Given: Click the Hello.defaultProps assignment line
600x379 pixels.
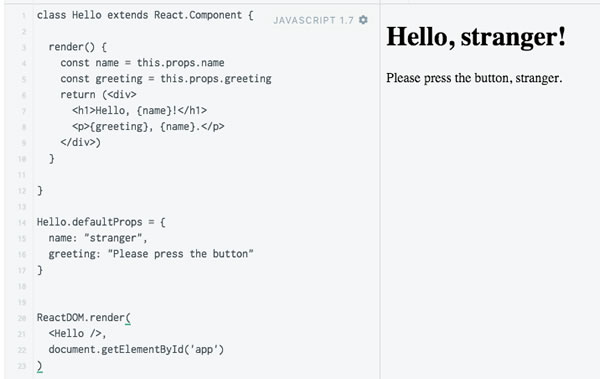Looking at the screenshot, I should coord(101,222).
